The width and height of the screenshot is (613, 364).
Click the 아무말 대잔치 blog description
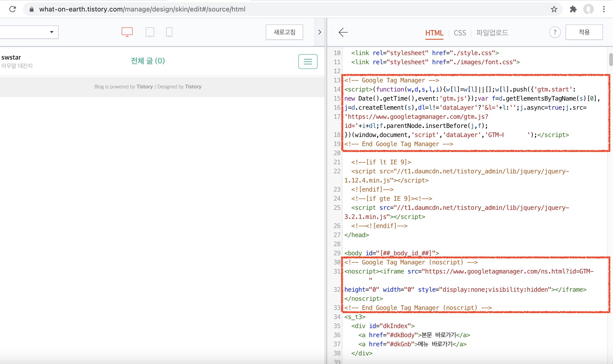(17, 66)
